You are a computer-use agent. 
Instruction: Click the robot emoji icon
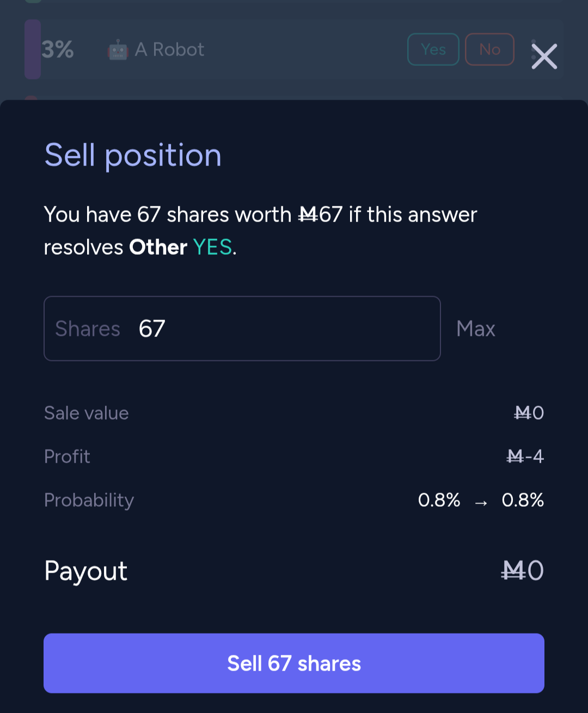click(x=118, y=50)
